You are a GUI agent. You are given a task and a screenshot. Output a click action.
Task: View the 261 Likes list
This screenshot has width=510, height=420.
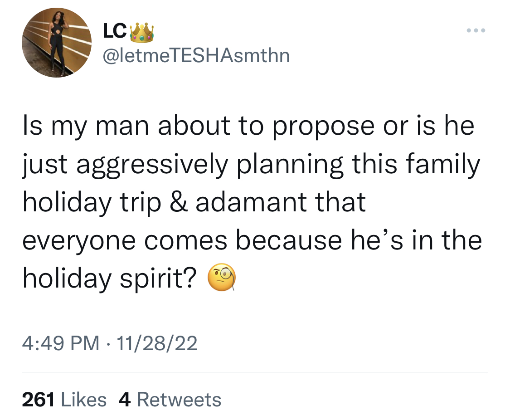click(x=64, y=400)
